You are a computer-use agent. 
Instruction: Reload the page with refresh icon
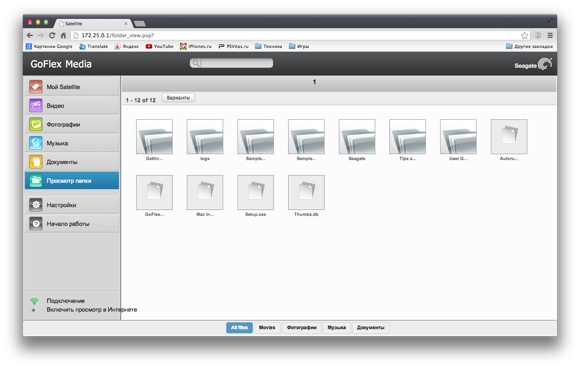(x=52, y=36)
